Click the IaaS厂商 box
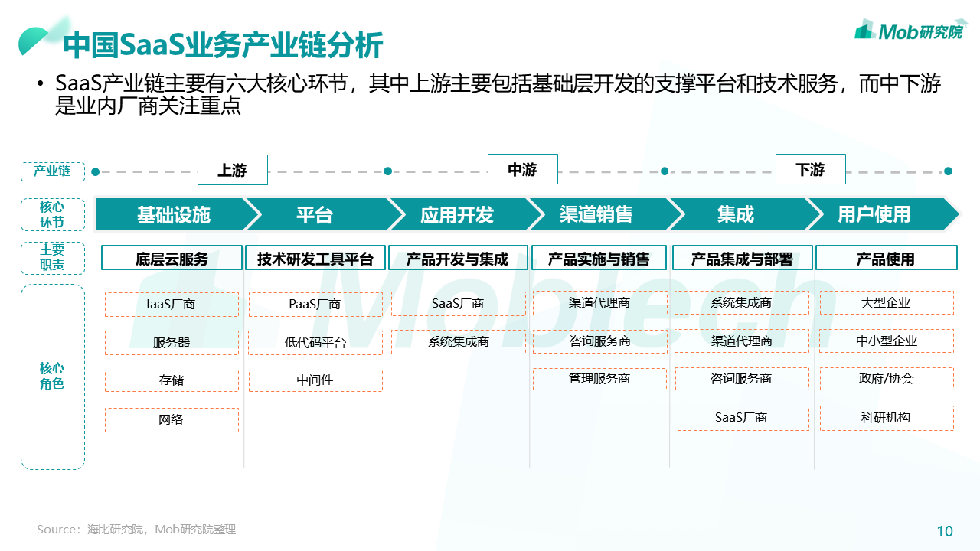Screen dimensions: 980x551 coord(171,304)
